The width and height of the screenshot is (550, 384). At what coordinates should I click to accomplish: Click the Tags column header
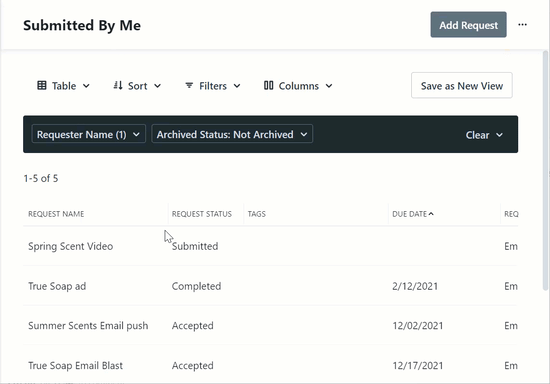pyautogui.click(x=257, y=214)
